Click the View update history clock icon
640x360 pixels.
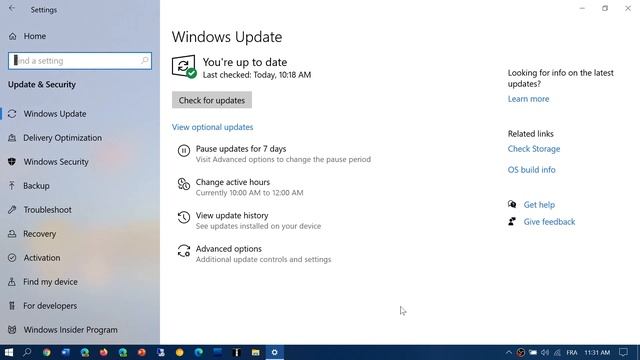coord(184,217)
